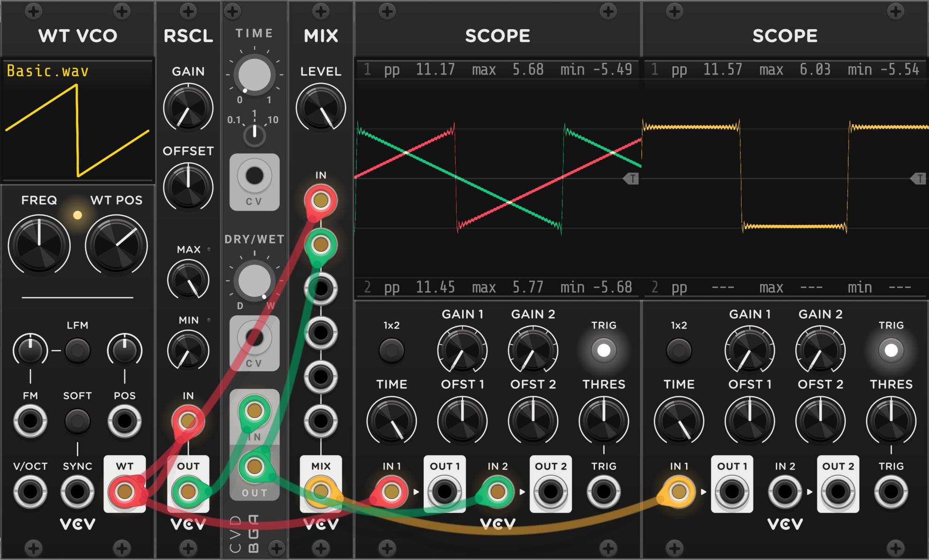
Task: Click the second scope channel 2 stats readout
Action: click(785, 288)
